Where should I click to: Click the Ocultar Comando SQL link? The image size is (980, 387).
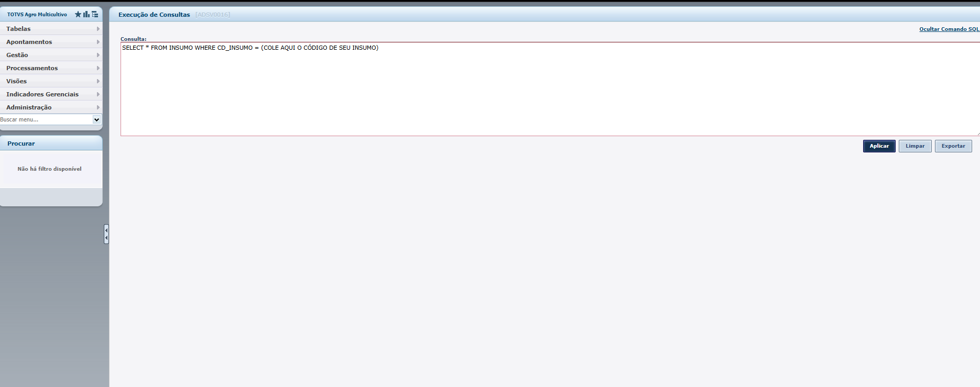(949, 29)
